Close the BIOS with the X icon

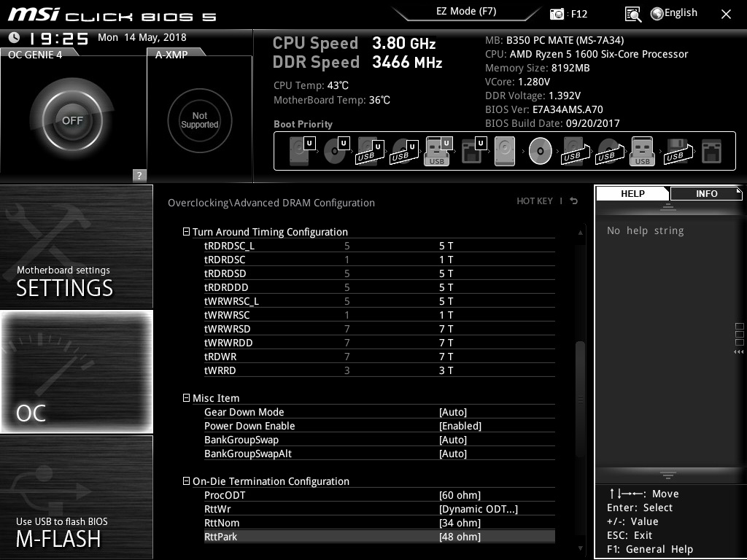coord(726,15)
